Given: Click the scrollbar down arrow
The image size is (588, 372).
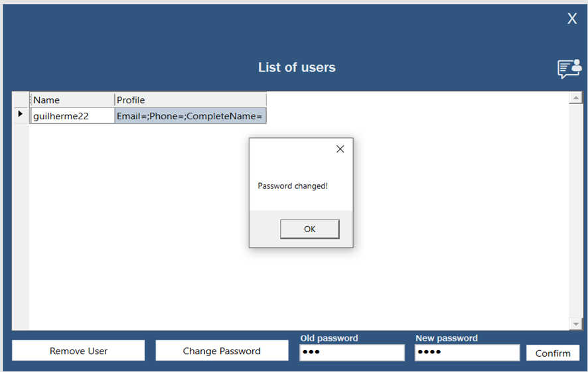Looking at the screenshot, I should (x=576, y=324).
